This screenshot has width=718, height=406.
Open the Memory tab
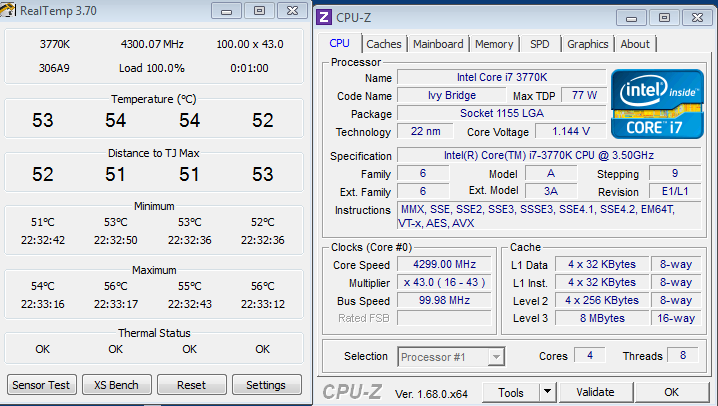(494, 44)
